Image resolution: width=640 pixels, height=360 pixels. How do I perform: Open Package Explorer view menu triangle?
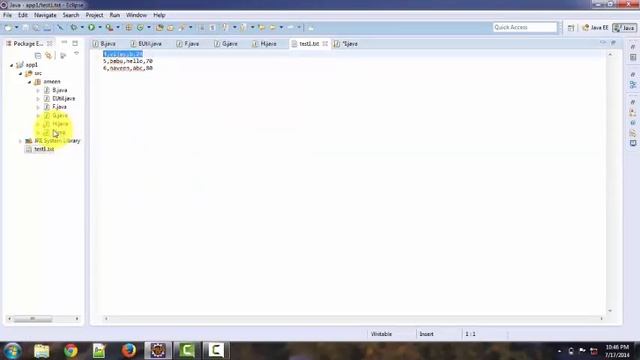[x=76, y=54]
